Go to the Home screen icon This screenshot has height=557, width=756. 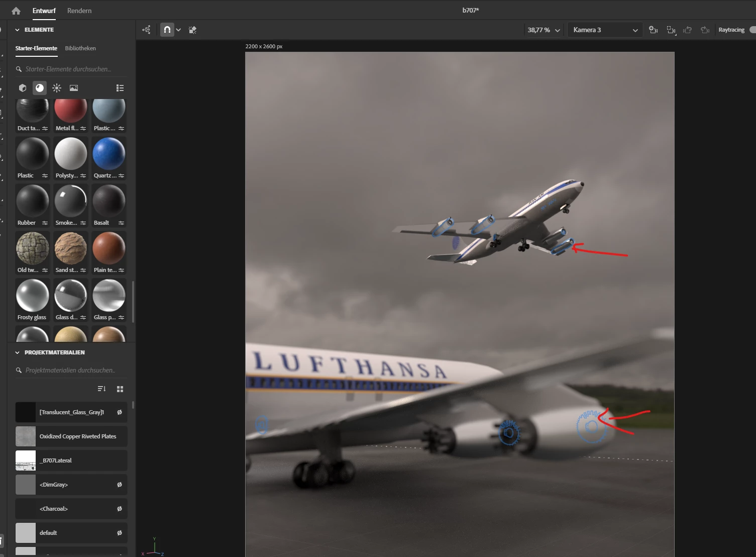tap(16, 11)
